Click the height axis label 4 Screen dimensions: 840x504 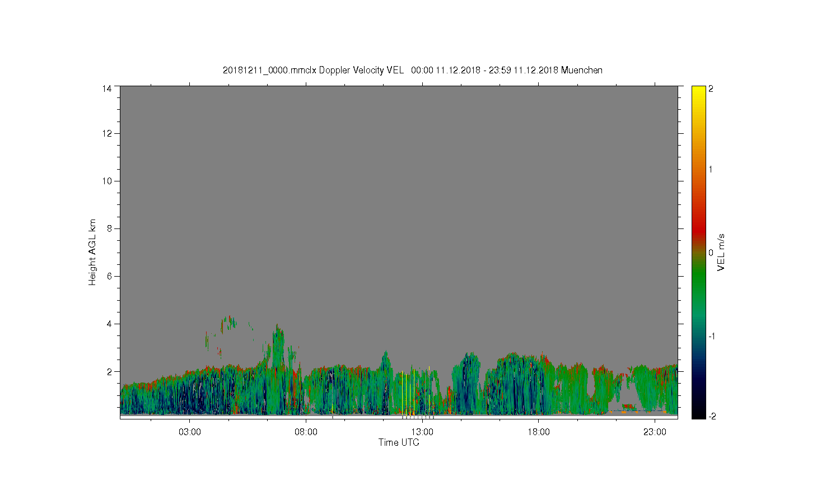point(109,324)
